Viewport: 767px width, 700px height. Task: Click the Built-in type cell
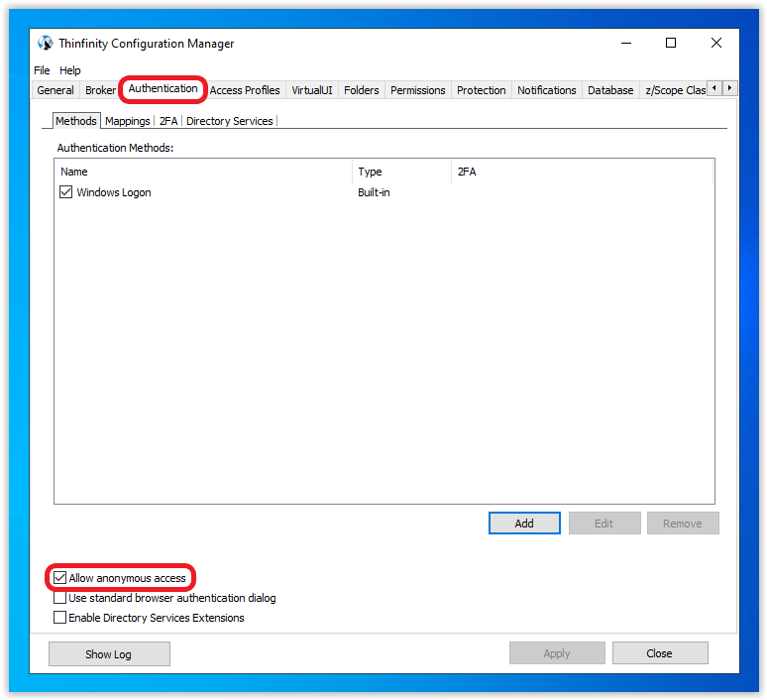(374, 192)
